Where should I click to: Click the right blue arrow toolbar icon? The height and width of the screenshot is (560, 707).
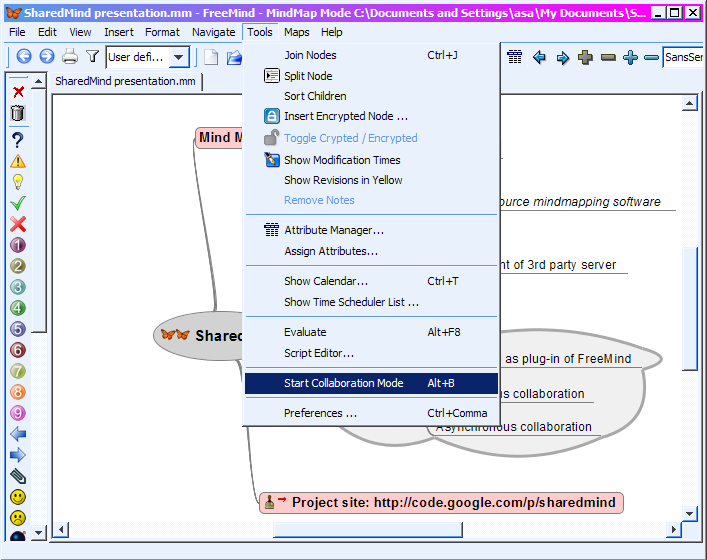(x=562, y=58)
